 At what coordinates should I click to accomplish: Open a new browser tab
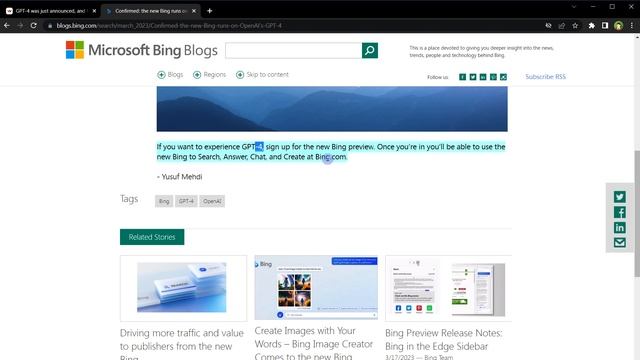point(210,11)
